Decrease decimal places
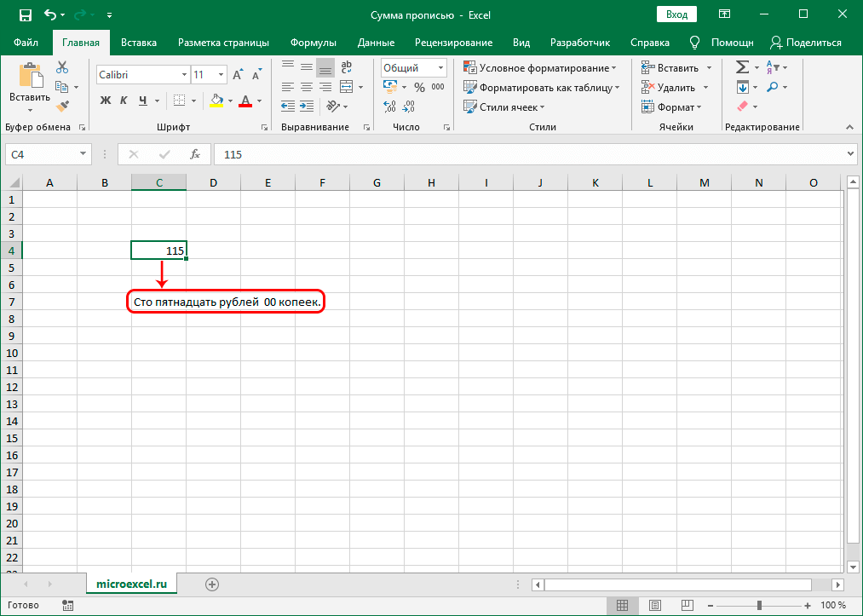This screenshot has height=616, width=863. [x=408, y=107]
